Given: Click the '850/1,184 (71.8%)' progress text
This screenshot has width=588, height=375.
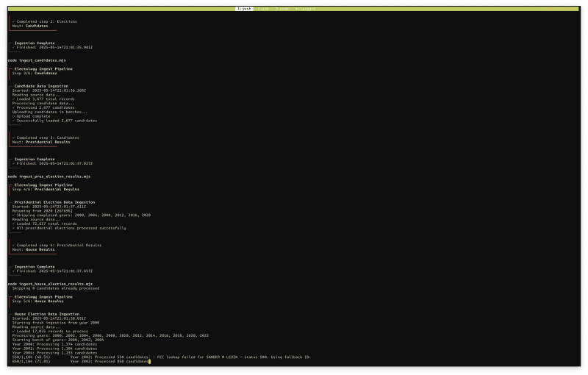Looking at the screenshot, I should click(x=31, y=362).
